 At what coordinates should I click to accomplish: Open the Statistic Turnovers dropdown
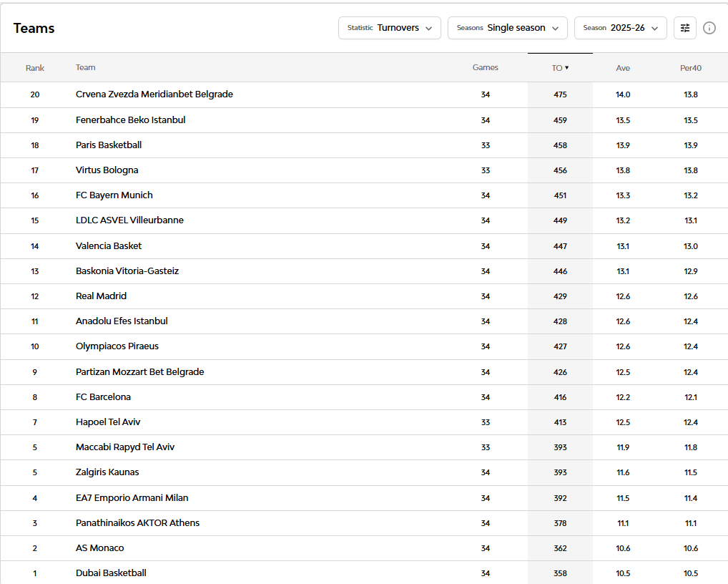(x=390, y=28)
